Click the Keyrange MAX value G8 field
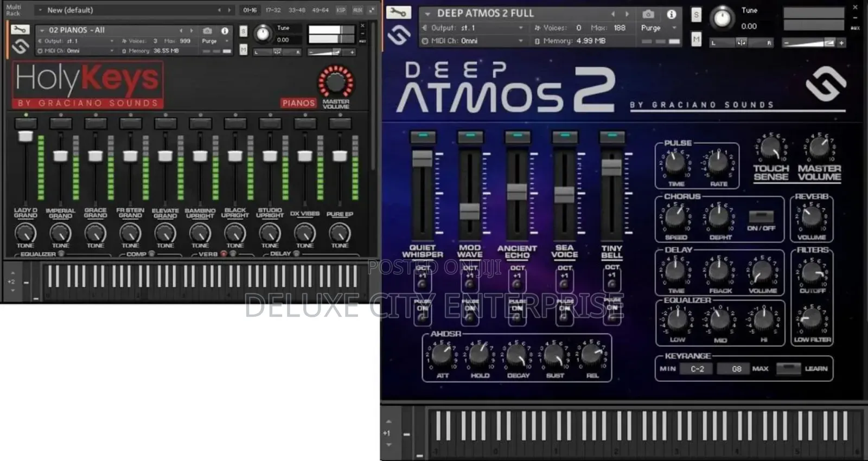Viewport: 868px width, 461px height. click(x=733, y=369)
